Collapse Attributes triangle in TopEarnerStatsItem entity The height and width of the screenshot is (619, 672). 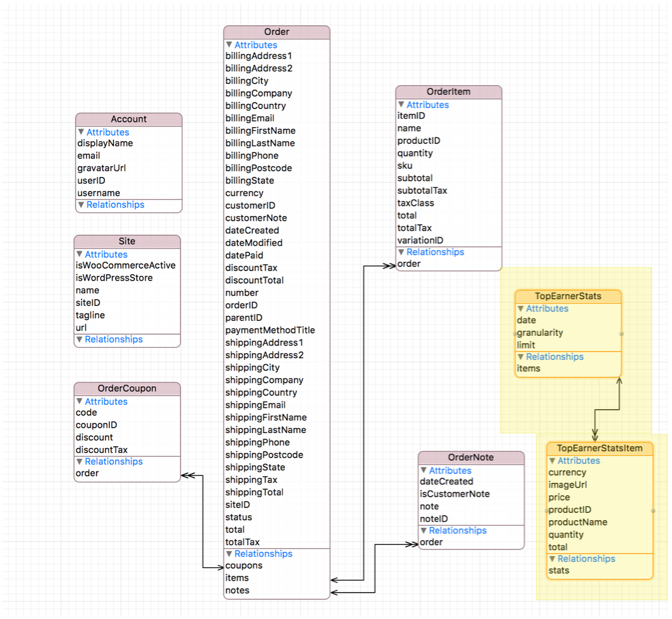552,461
